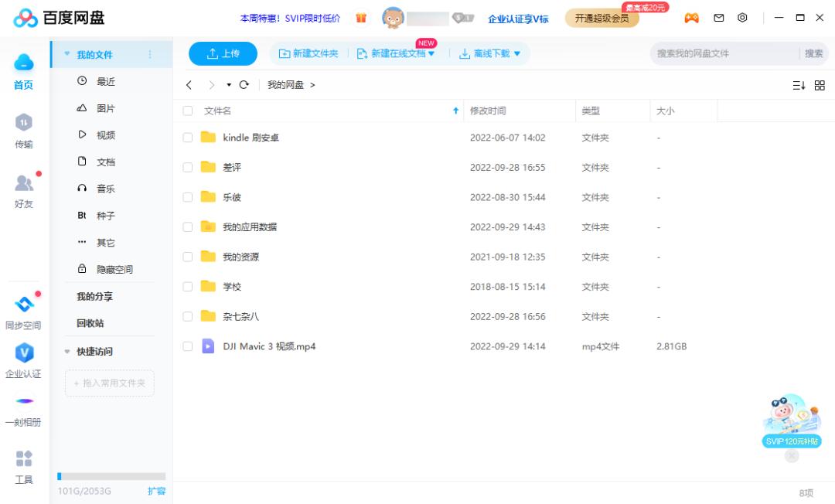
Task: Click the 扩容 expand storage link
Action: 156,491
